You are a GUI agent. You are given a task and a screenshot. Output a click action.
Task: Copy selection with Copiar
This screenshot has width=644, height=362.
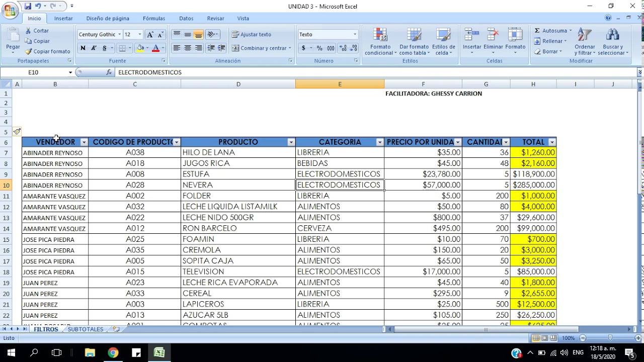37,41
